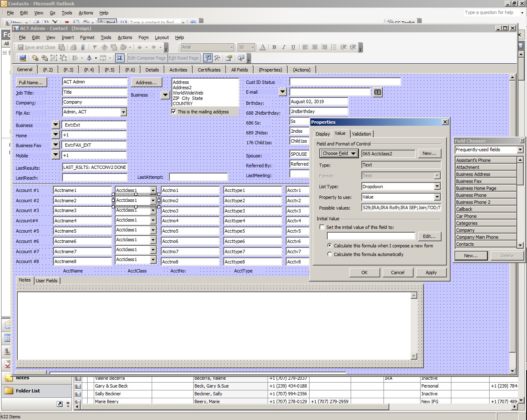This screenshot has width=527, height=420.
Task: Select 'Business Home Page' in Field Chooser
Action: (x=485, y=188)
